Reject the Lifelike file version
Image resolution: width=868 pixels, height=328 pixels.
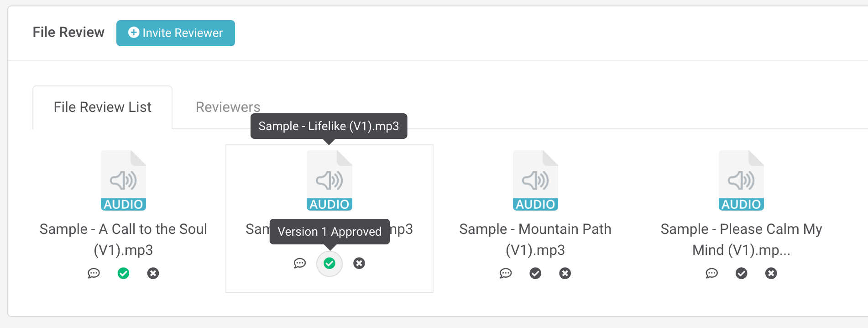pos(359,263)
